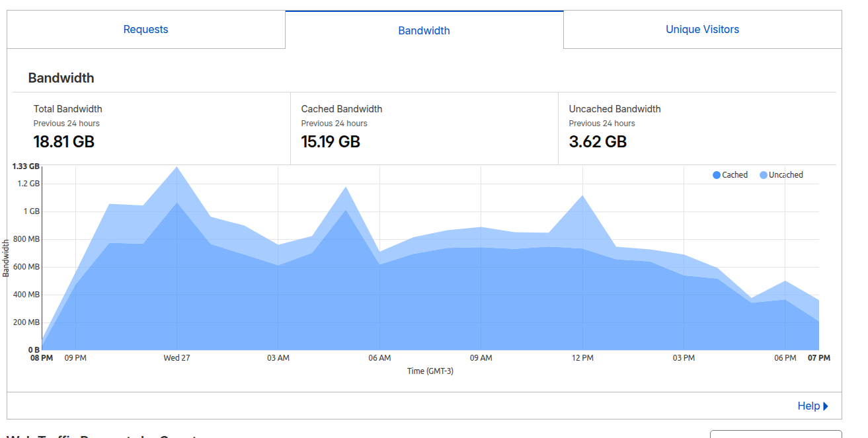The width and height of the screenshot is (868, 438).
Task: Toggle the Cached legend dot
Action: point(717,175)
